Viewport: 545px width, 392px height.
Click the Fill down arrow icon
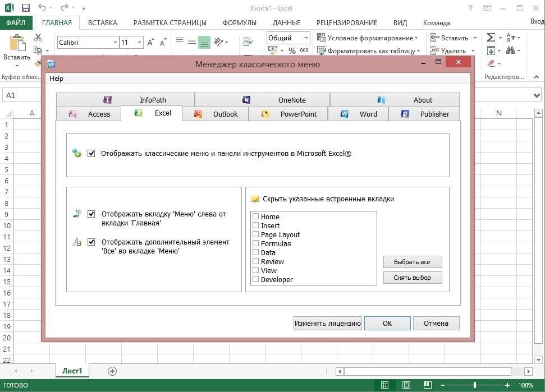point(491,50)
